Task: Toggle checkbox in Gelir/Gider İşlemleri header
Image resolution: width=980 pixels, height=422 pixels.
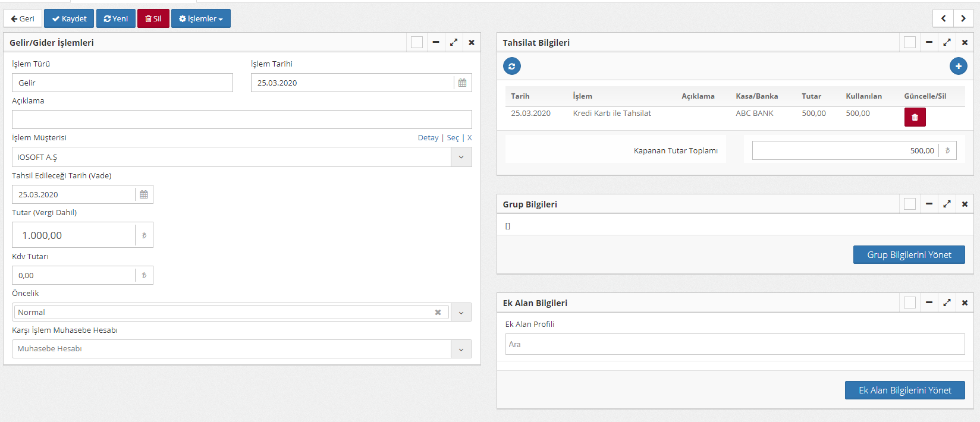Action: [417, 42]
